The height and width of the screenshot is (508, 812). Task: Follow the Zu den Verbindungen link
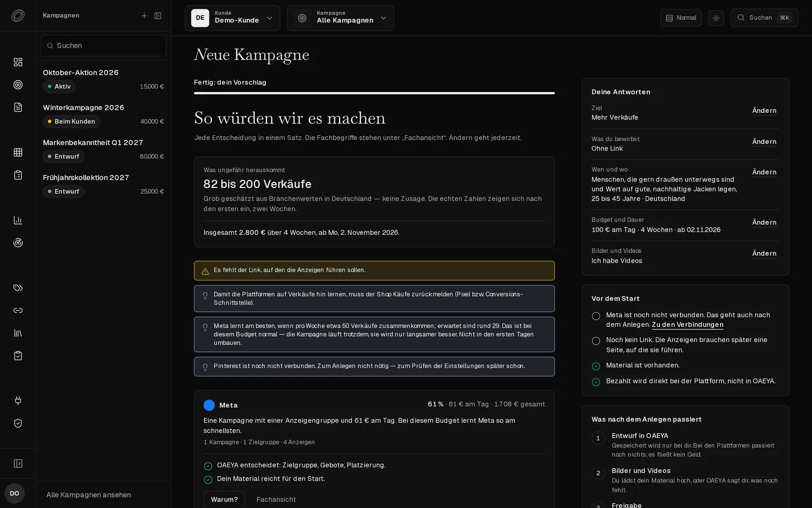point(688,325)
